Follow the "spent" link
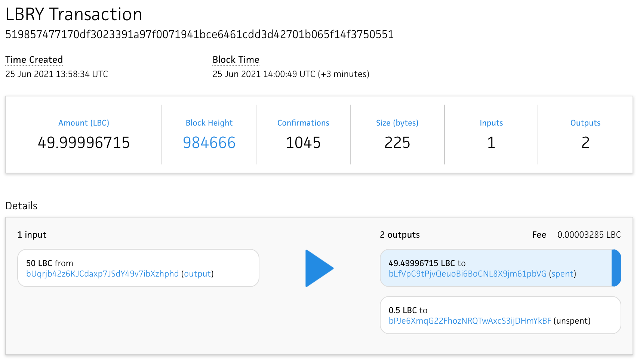Image resolution: width=640 pixels, height=364 pixels. [x=562, y=274]
